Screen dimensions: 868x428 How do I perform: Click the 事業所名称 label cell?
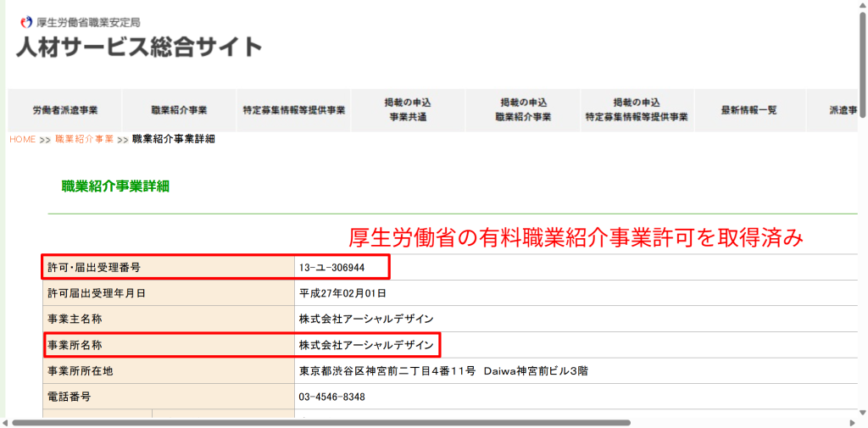coord(169,345)
